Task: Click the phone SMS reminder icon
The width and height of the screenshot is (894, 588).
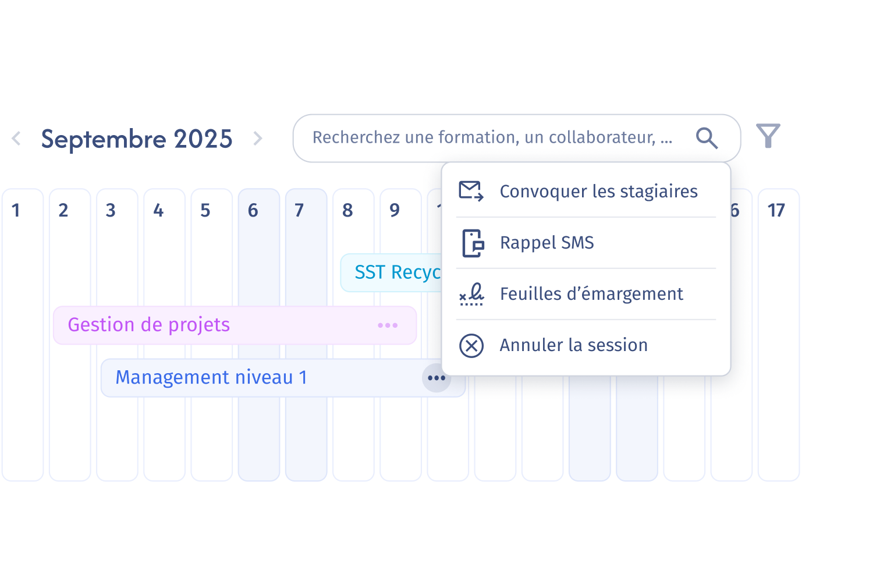Action: (x=473, y=243)
